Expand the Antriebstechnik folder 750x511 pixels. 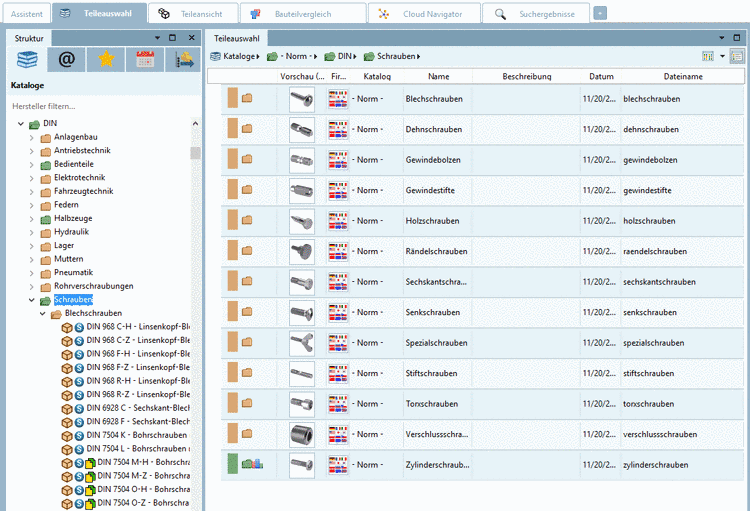coord(32,151)
